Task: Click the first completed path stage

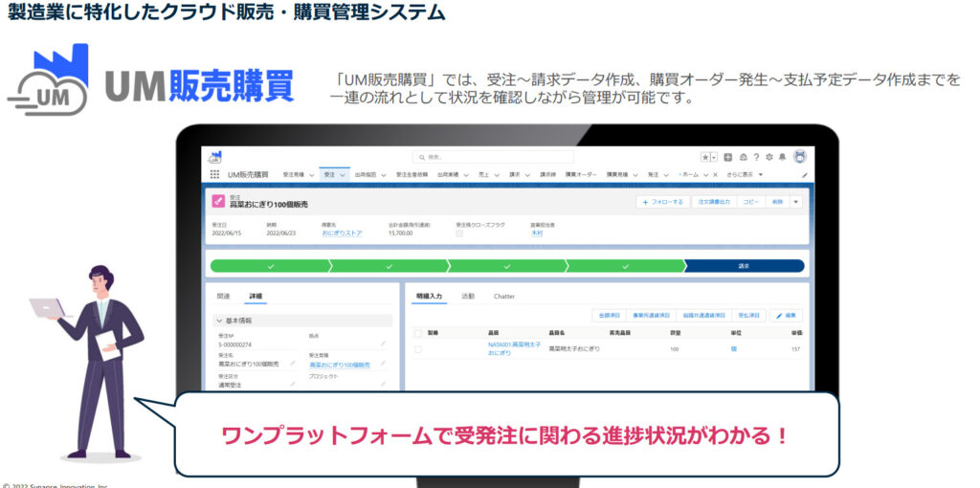Action: click(271, 266)
